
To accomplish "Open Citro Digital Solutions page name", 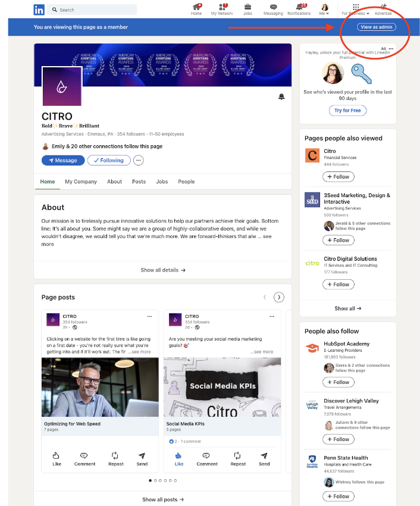I will (x=350, y=259).
